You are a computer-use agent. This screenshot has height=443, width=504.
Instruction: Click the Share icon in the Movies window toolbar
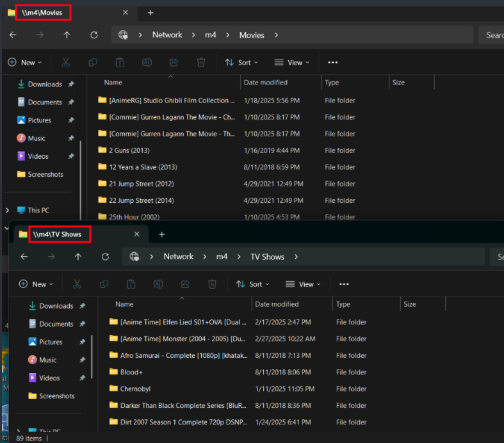(174, 63)
